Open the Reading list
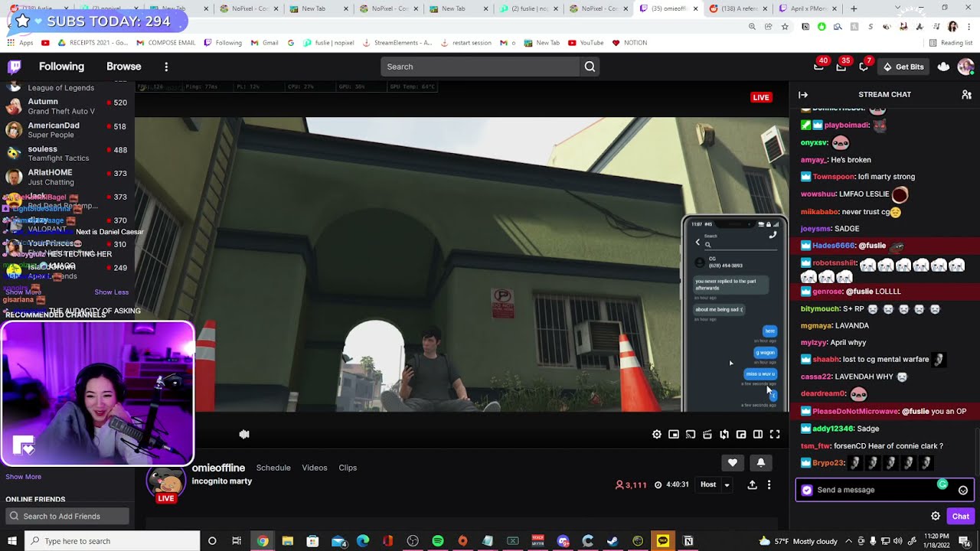 pyautogui.click(x=950, y=43)
